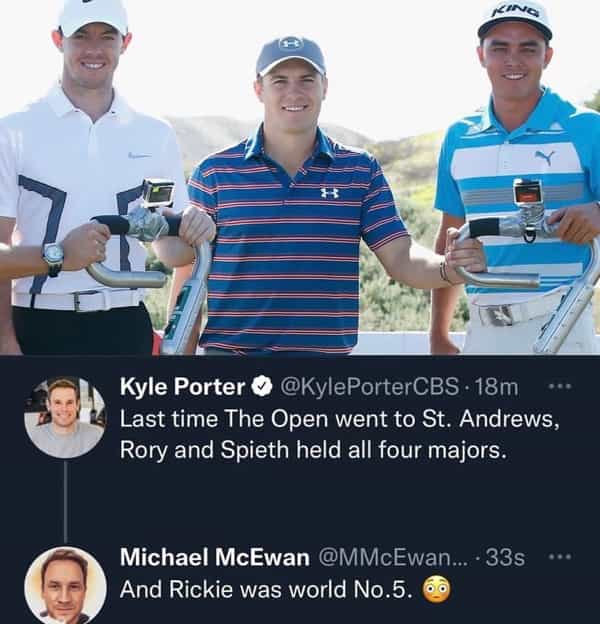Open Michael McEwan's profile picture

point(64,586)
